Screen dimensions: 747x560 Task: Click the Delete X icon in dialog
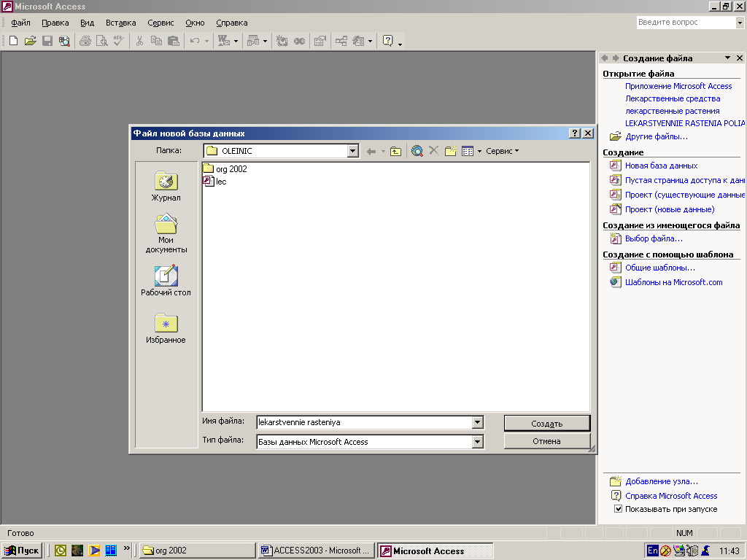click(x=433, y=151)
